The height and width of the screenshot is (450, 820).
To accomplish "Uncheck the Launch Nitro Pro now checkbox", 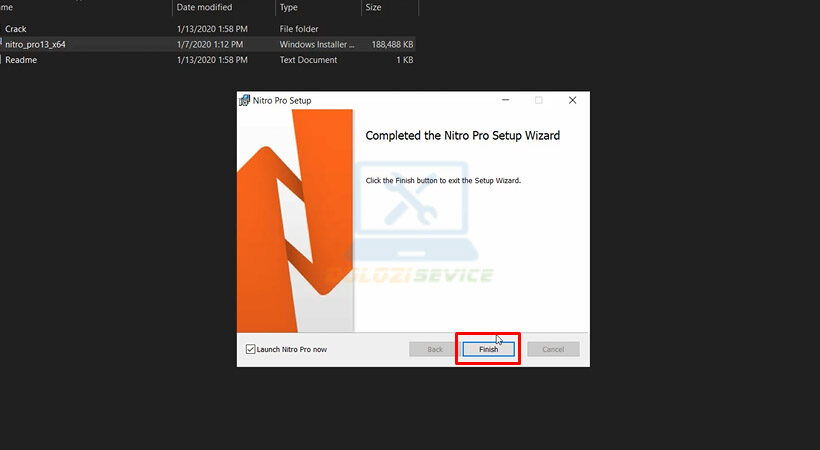I will (x=251, y=349).
